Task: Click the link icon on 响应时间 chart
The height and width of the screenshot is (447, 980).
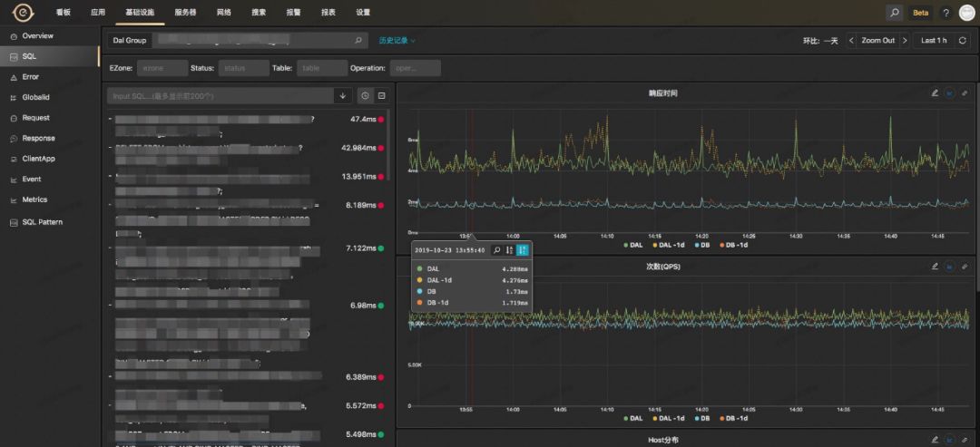Action: click(965, 93)
